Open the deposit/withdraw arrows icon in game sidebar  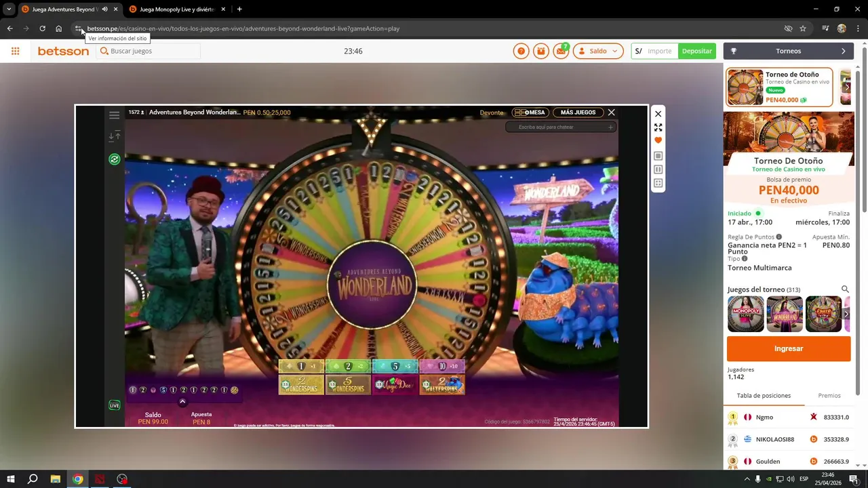[114, 136]
